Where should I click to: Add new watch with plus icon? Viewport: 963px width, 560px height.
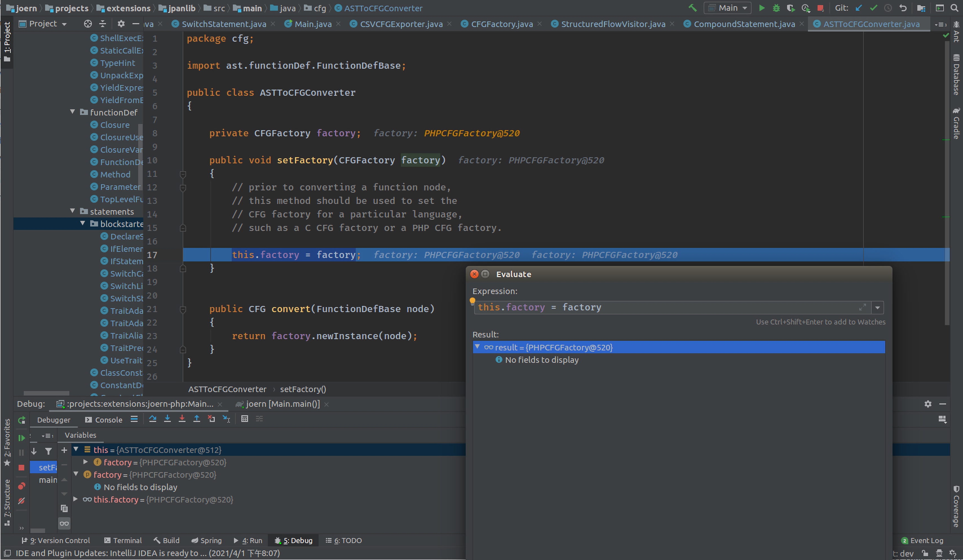(x=64, y=450)
